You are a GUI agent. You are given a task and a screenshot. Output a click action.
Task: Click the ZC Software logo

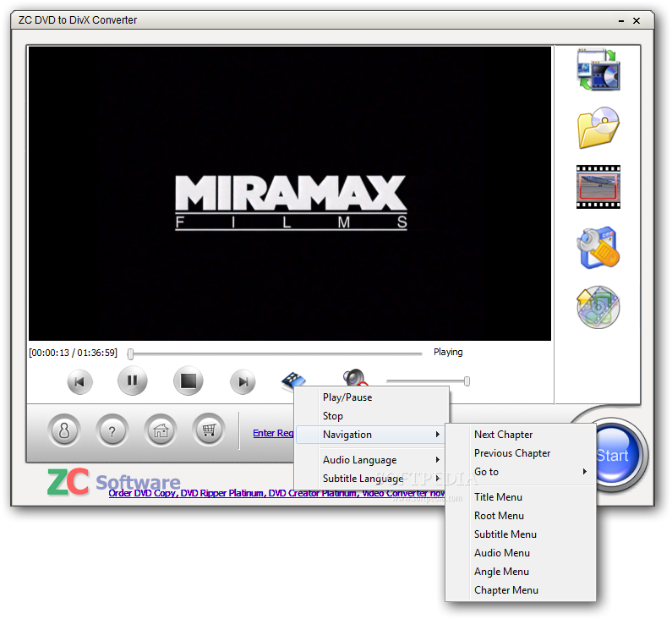pos(113,481)
